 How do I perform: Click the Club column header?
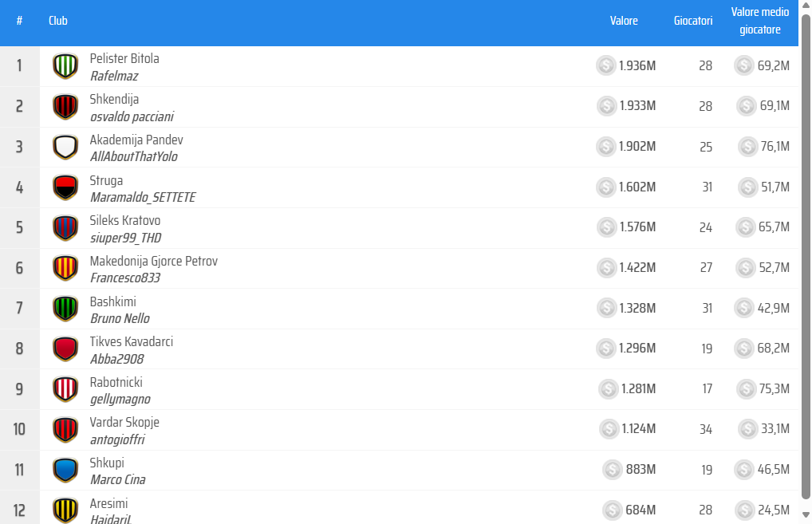click(x=58, y=21)
